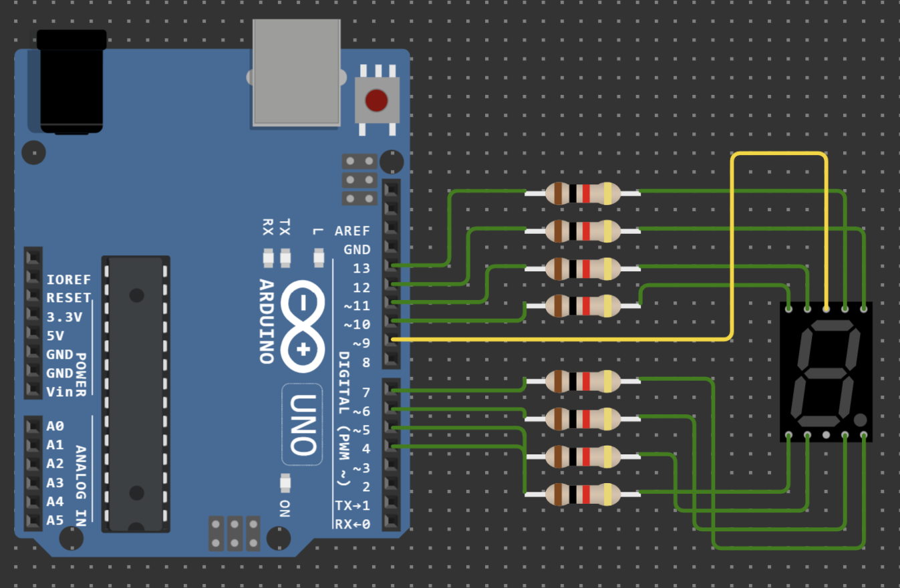
Task: Click the Arduino infinity logo
Action: tap(303, 325)
